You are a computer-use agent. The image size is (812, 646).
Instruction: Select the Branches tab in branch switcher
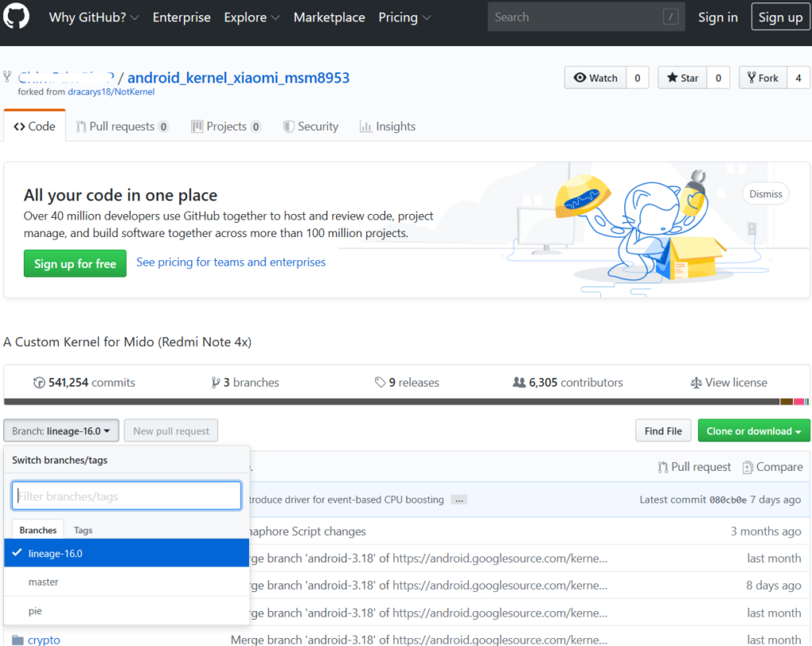(x=38, y=530)
